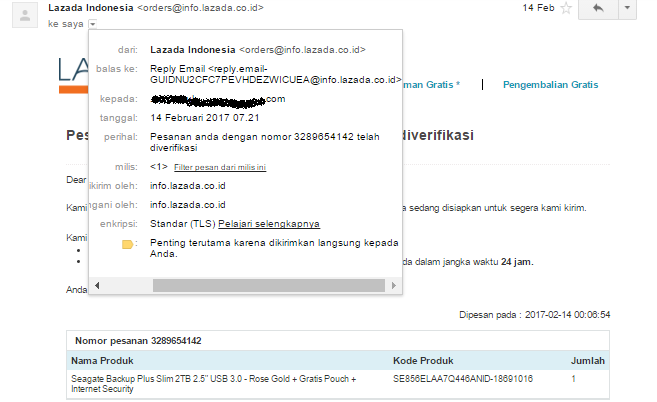Click reply-to address in details popup
The width and height of the screenshot is (657, 402).
276,74
